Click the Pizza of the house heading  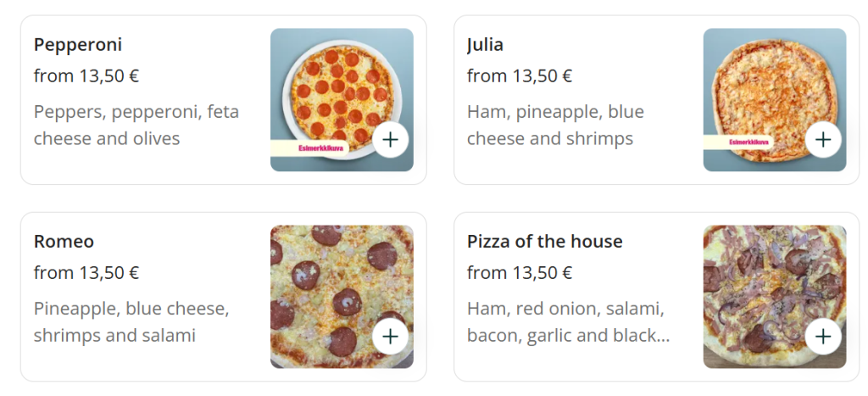click(x=544, y=242)
